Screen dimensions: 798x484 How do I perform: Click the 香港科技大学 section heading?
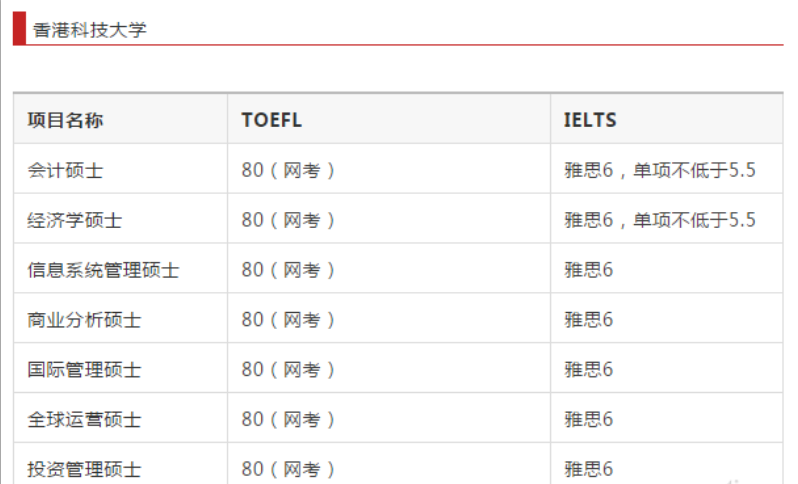[x=90, y=30]
